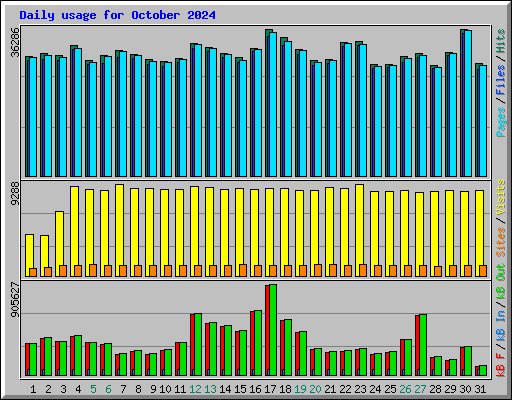Select the day 31 green kB bar
Screen dimensions: 512x400
click(x=483, y=371)
